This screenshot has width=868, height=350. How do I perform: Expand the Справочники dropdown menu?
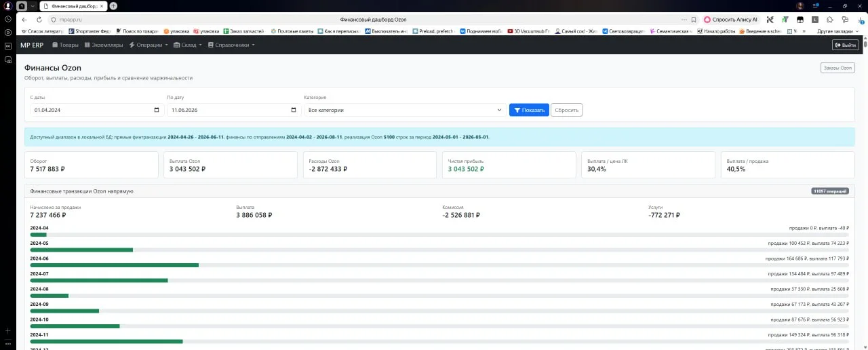(x=231, y=45)
